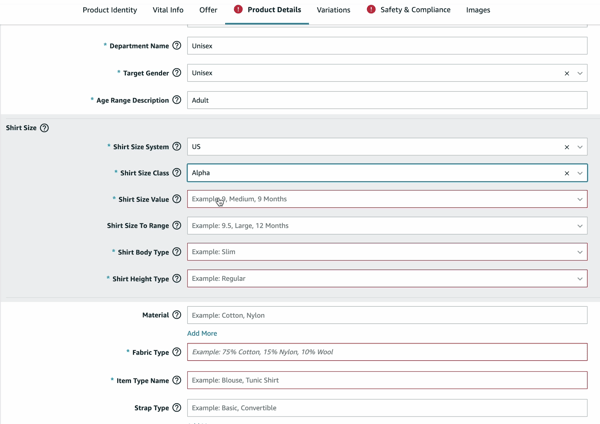Click help icon next to Strap Type

click(176, 408)
